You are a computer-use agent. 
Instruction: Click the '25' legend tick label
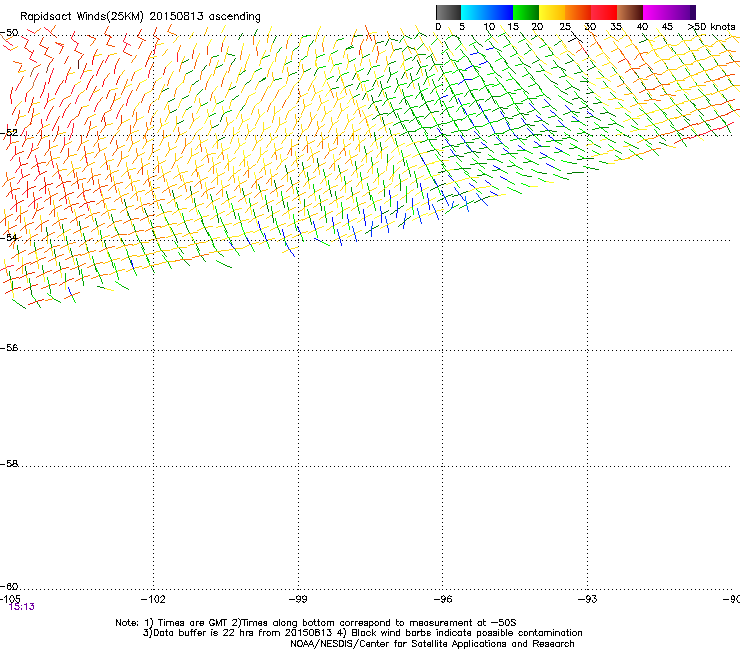pos(565,27)
